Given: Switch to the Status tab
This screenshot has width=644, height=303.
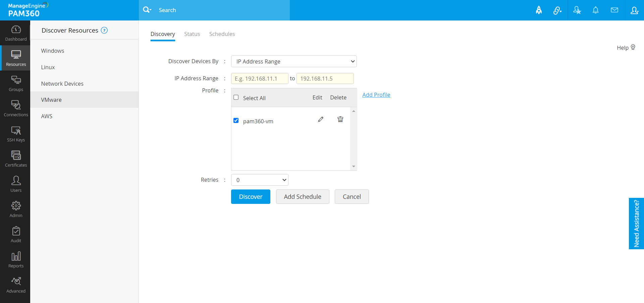Looking at the screenshot, I should [x=192, y=34].
